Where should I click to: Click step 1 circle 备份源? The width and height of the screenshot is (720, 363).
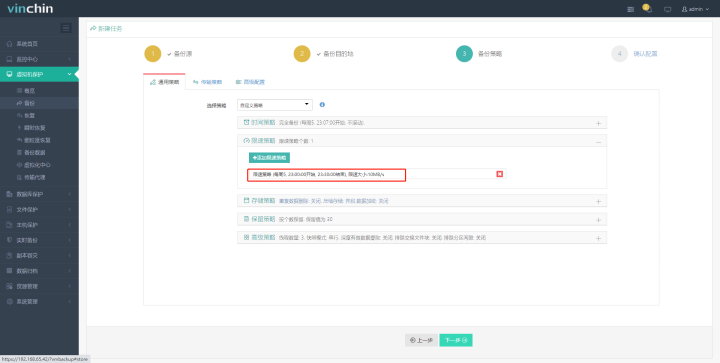click(x=153, y=54)
